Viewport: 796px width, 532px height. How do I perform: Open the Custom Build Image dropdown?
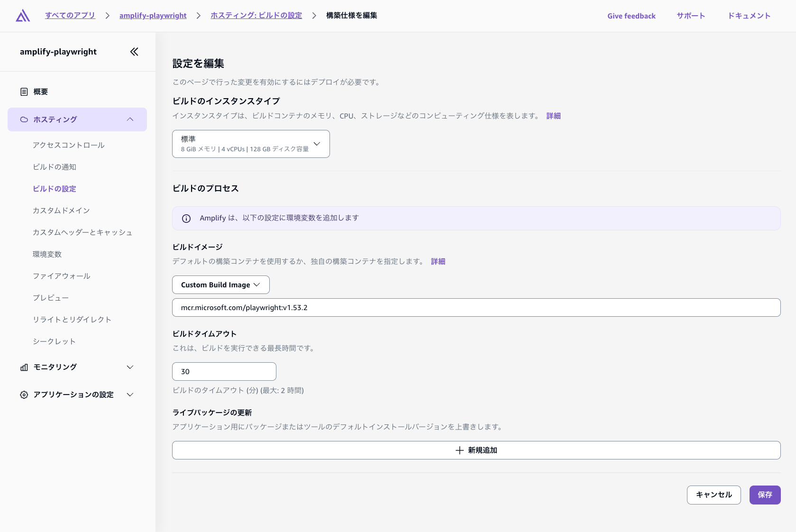tap(221, 285)
